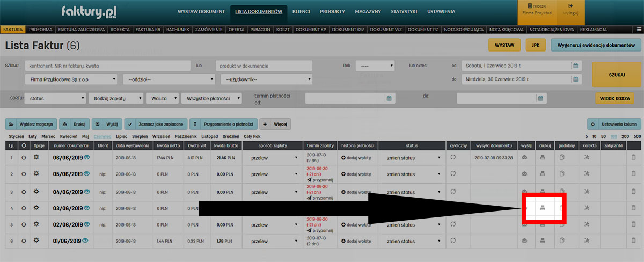
Task: Click the send envelope icon for invoice 06/06/2019
Action: click(x=524, y=157)
